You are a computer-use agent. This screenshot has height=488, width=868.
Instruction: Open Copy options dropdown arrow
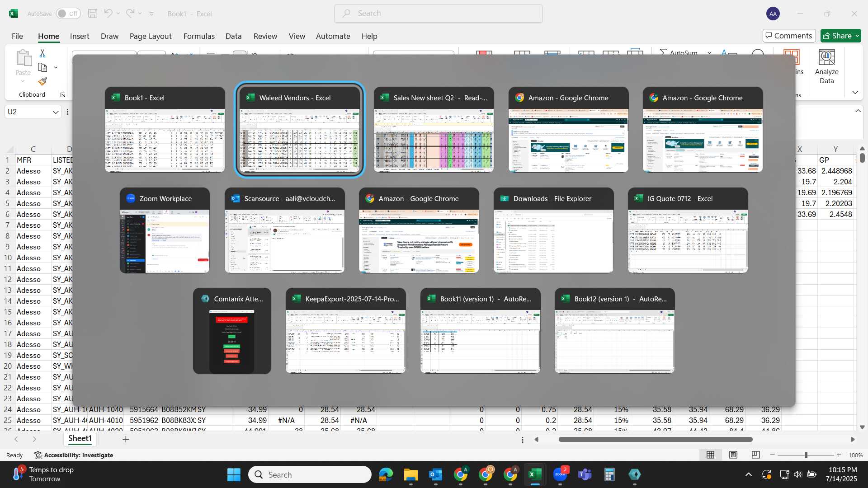tap(56, 68)
